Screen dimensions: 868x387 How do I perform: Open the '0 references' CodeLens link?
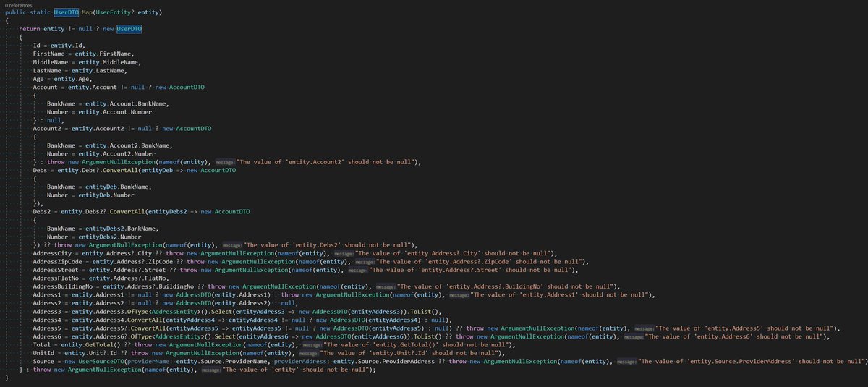[x=20, y=4]
